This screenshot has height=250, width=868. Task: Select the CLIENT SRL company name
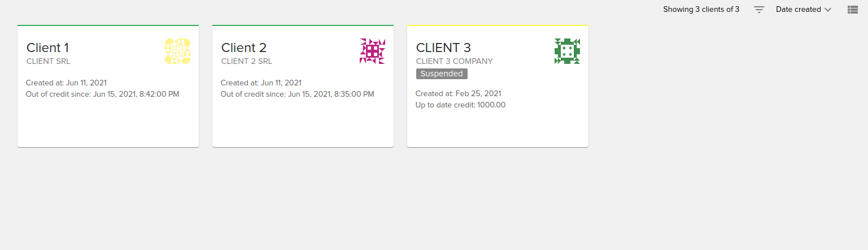49,61
